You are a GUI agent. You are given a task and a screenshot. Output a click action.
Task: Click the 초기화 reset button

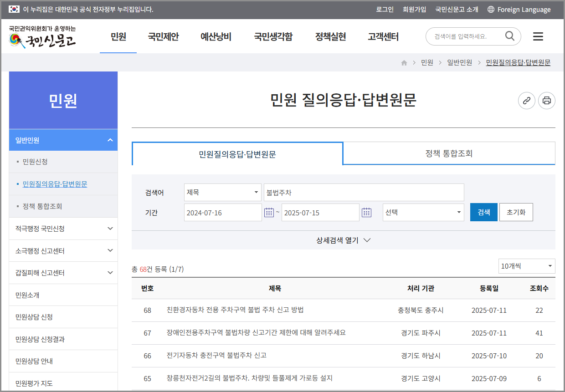click(516, 212)
